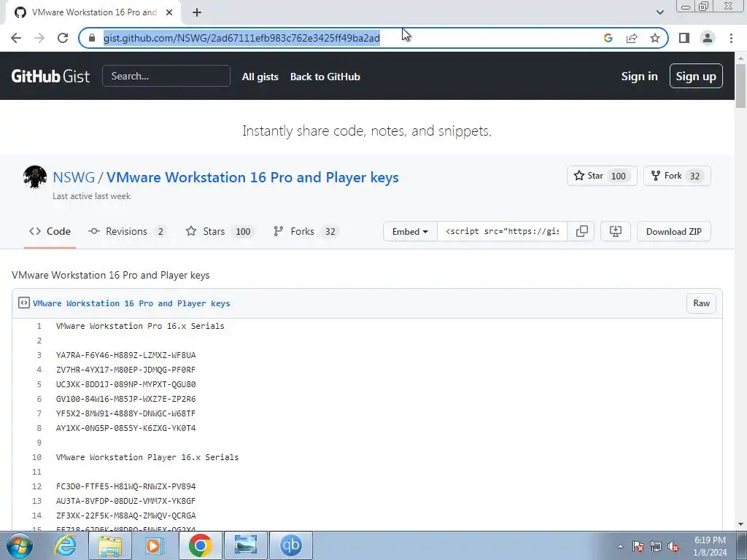
Task: Click the NSWG user avatar
Action: (x=35, y=177)
